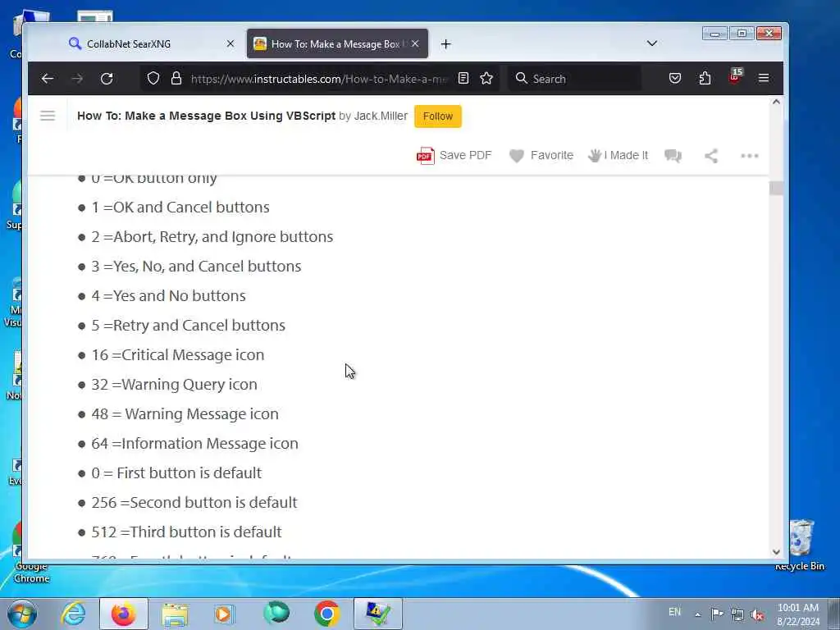Reload the current Firefox page
Screen dimensions: 840x630
[x=107, y=79]
